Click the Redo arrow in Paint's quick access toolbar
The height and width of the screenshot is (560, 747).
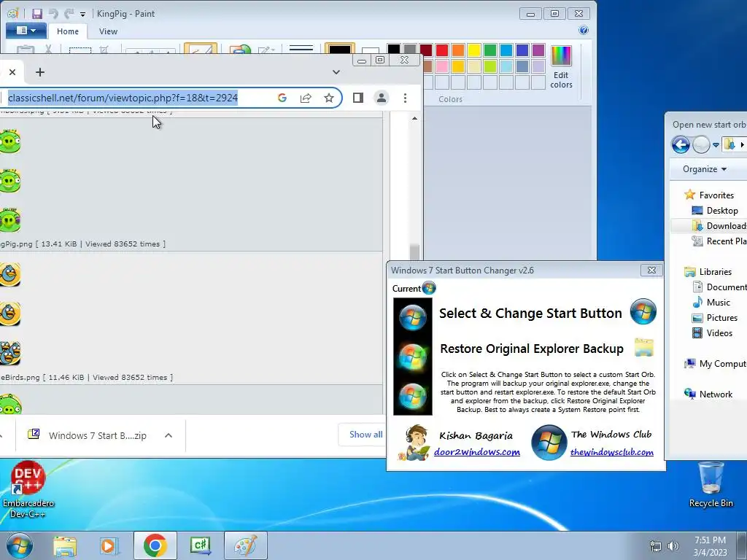(x=69, y=14)
